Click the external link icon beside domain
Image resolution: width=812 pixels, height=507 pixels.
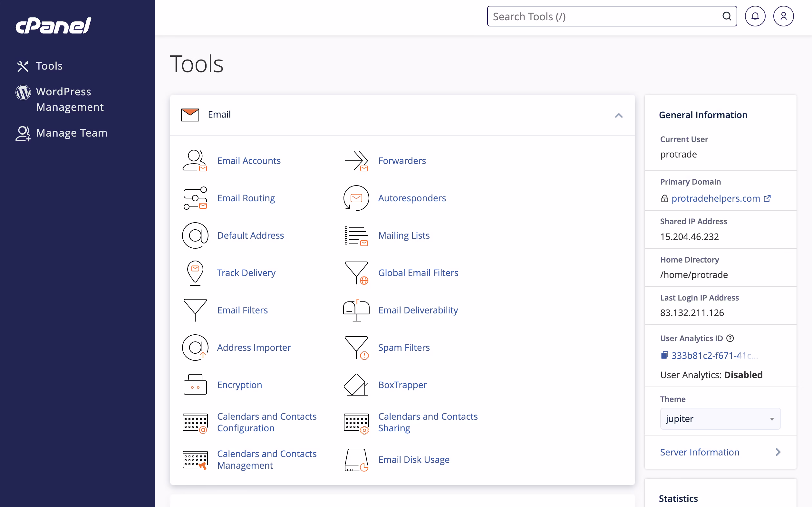point(767,198)
